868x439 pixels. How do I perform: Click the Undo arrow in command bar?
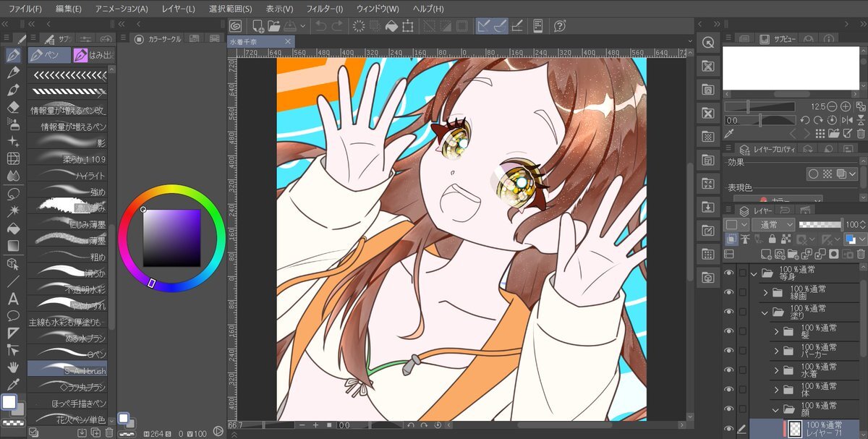coord(320,26)
